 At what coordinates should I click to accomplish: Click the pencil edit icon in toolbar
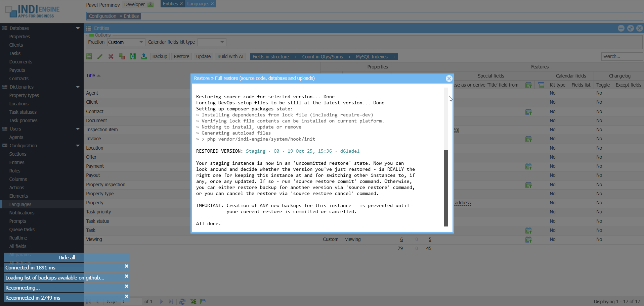click(100, 56)
